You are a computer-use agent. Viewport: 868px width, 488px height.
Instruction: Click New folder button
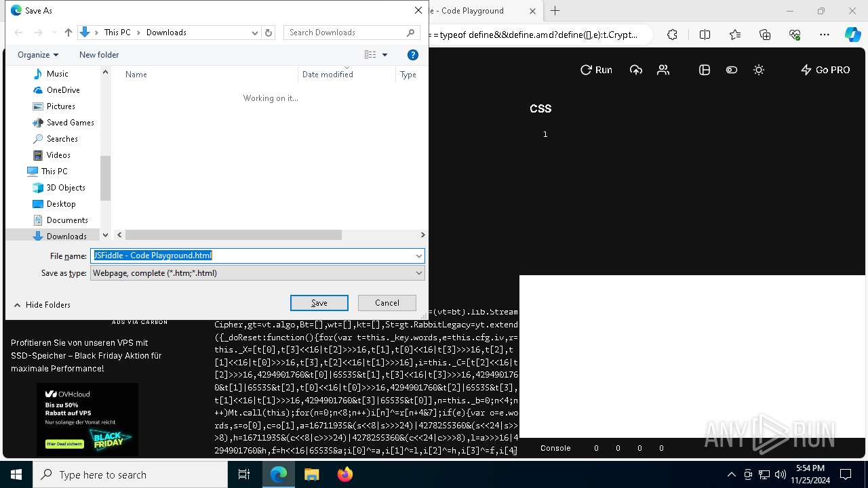[x=99, y=55]
